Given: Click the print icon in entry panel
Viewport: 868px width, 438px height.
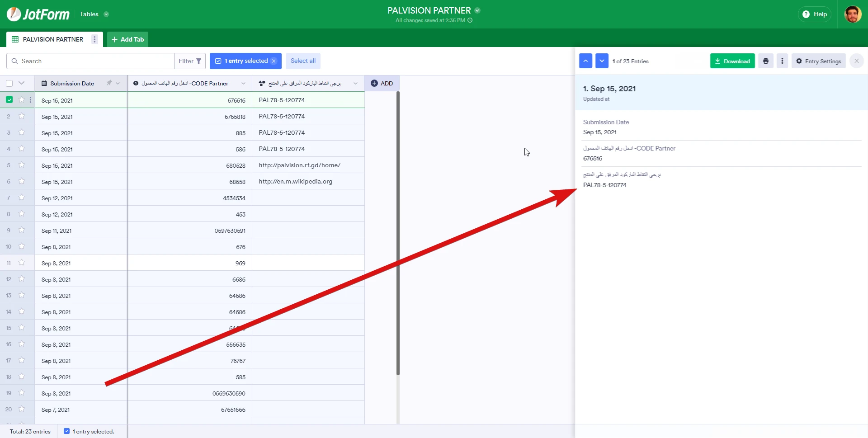Looking at the screenshot, I should coord(765,61).
